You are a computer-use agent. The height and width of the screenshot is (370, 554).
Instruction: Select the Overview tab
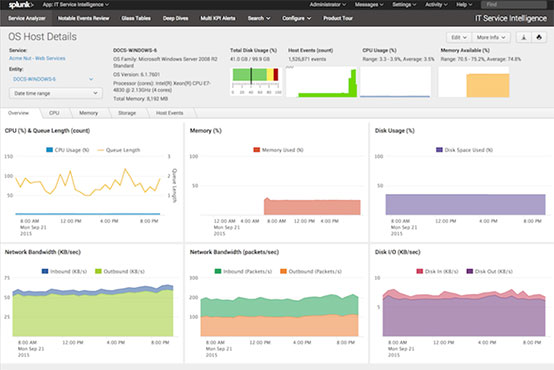click(18, 113)
